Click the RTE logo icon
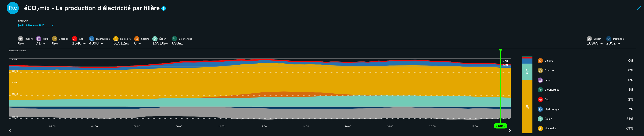 click(x=13, y=8)
